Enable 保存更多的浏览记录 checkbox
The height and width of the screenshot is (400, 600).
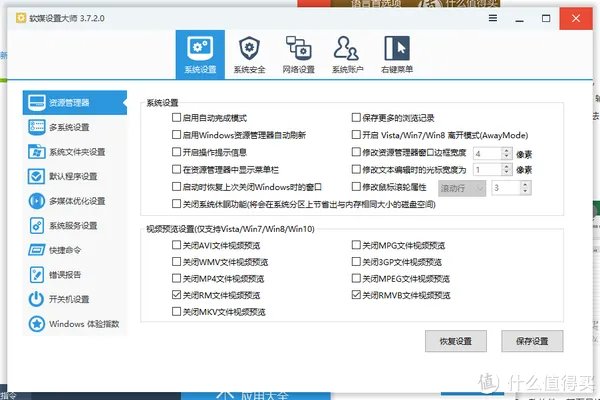point(356,118)
